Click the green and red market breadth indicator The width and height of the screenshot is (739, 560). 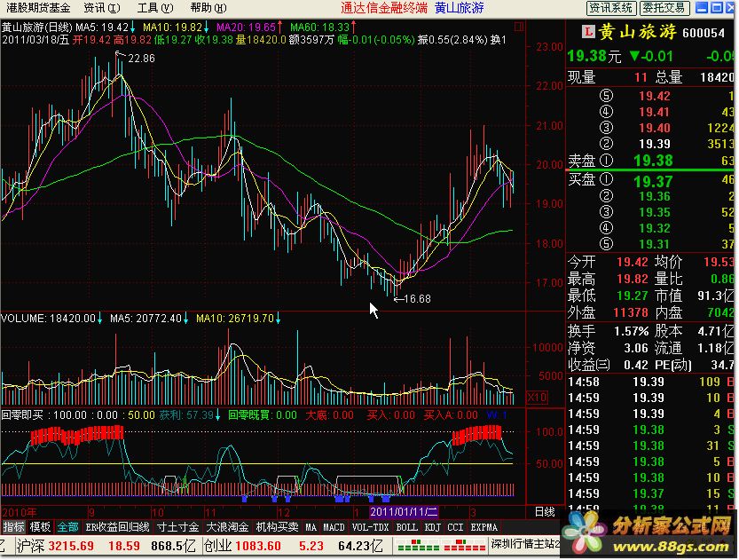442,547
